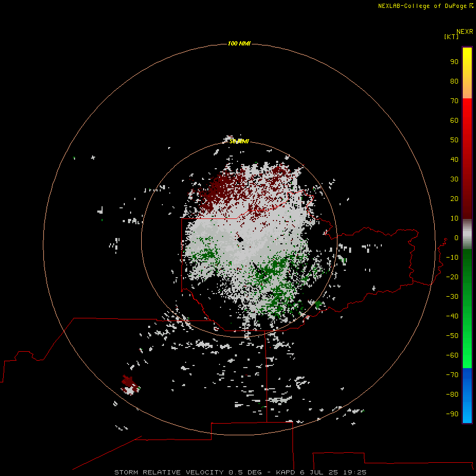The height and width of the screenshot is (476, 476).
Task: Click the 10 value on the velocity scale
Action: [x=454, y=218]
